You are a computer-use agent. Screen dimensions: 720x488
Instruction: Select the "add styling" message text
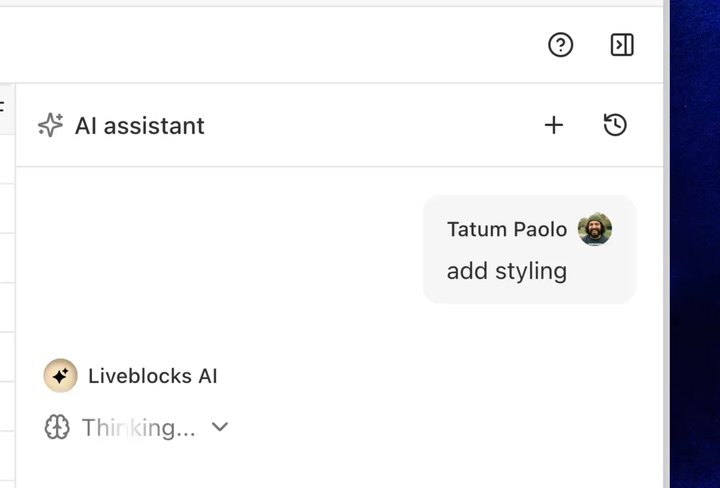[x=506, y=271]
